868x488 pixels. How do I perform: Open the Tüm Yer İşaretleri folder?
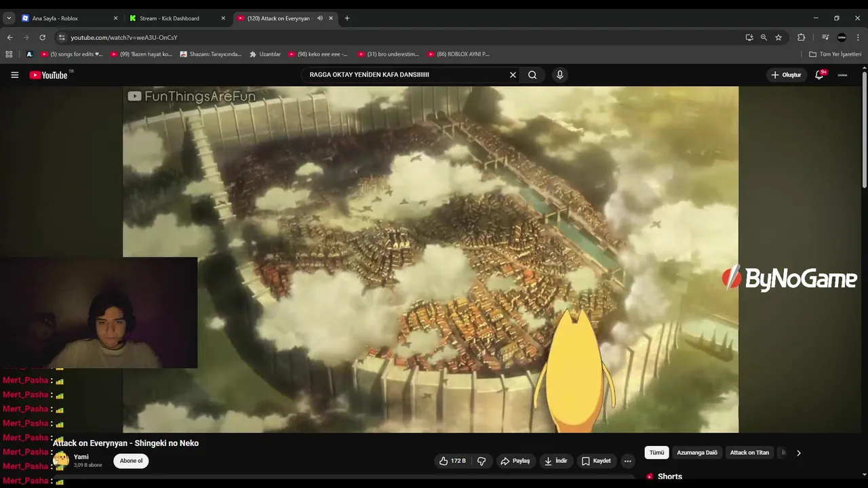click(x=835, y=54)
